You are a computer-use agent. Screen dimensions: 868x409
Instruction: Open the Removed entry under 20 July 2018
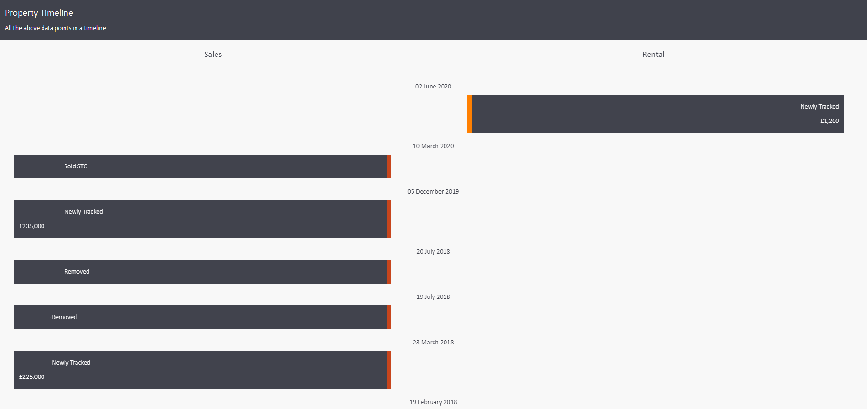(x=76, y=272)
